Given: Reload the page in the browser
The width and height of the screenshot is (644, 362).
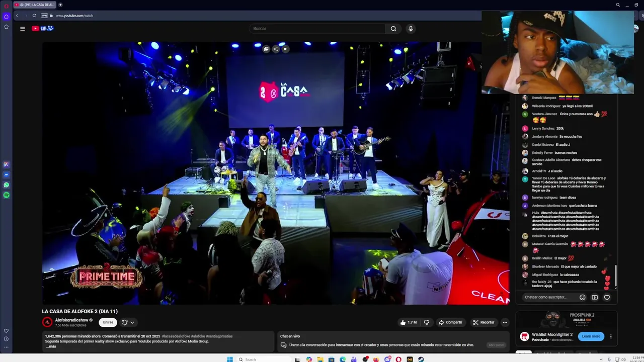Looking at the screenshot, I should 34,16.
